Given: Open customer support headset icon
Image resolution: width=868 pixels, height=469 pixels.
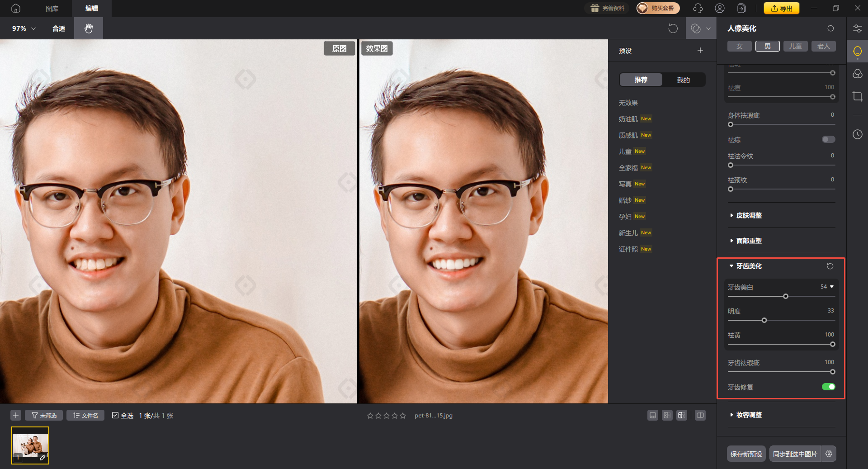Looking at the screenshot, I should (x=698, y=8).
